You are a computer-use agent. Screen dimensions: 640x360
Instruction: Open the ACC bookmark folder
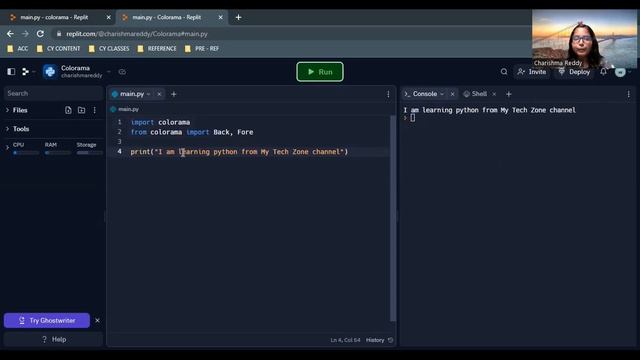(18, 49)
